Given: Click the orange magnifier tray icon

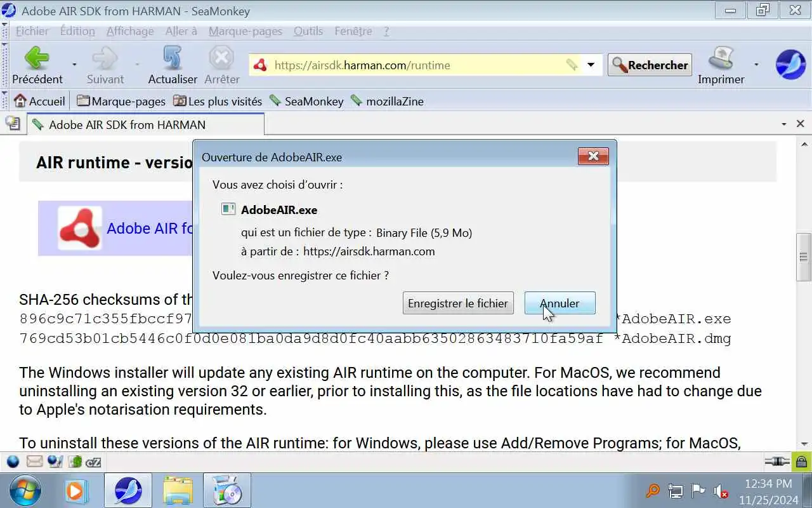Looking at the screenshot, I should coord(653,491).
